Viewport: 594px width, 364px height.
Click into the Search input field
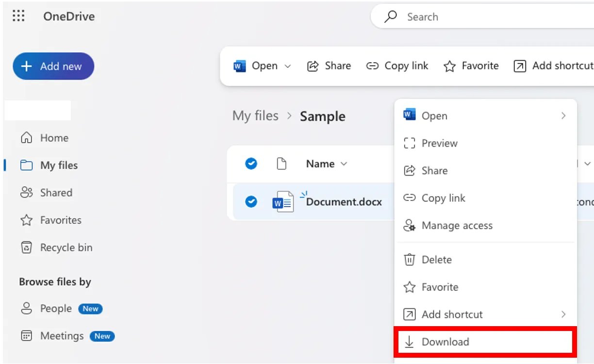(485, 17)
